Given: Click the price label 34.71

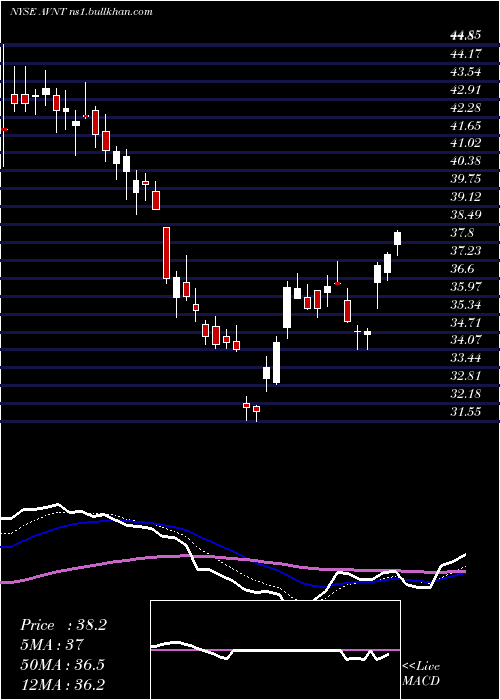Looking at the screenshot, I should (x=466, y=322).
